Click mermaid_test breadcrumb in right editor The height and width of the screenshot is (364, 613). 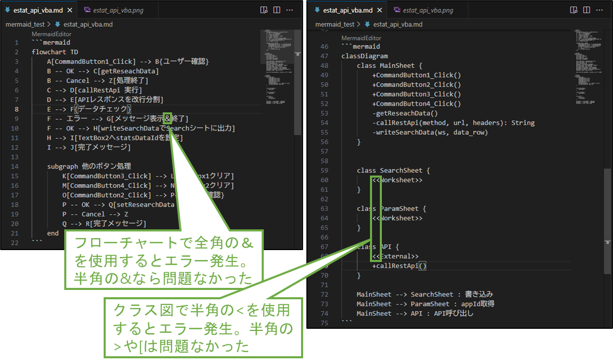[335, 24]
